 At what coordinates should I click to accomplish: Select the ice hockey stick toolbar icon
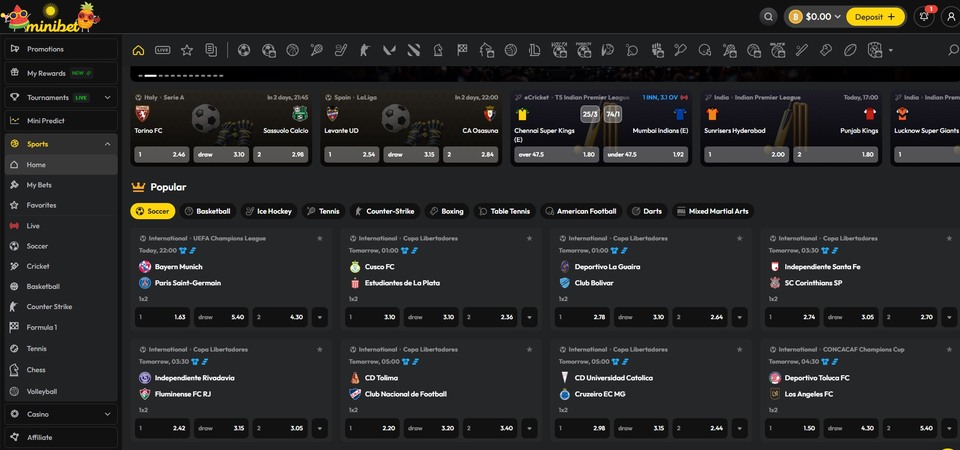tap(340, 50)
